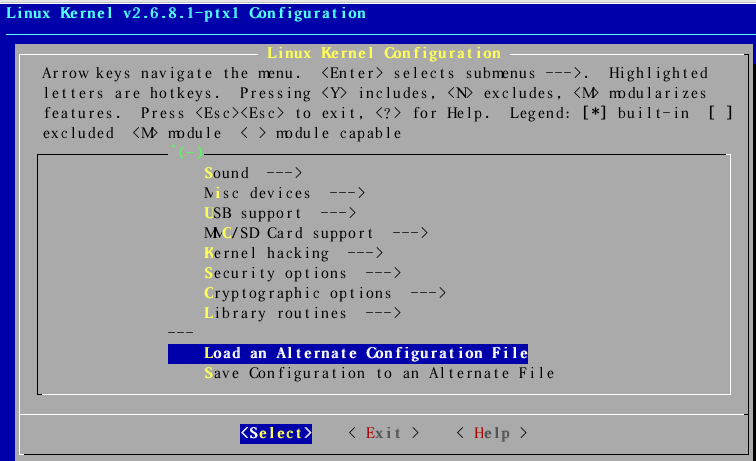This screenshot has width=756, height=461.
Task: Choose Save Configuration to an Alternate File
Action: (x=379, y=373)
